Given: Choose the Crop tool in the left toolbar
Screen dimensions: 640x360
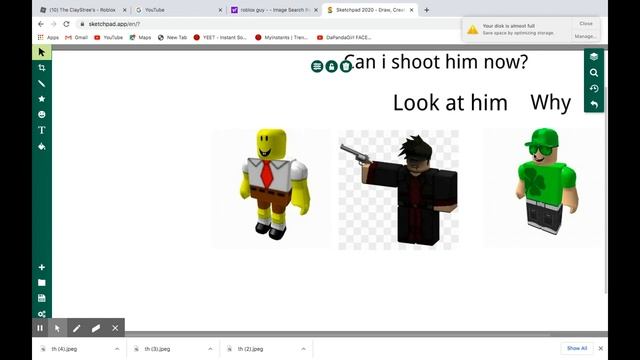Looking at the screenshot, I should [42, 68].
